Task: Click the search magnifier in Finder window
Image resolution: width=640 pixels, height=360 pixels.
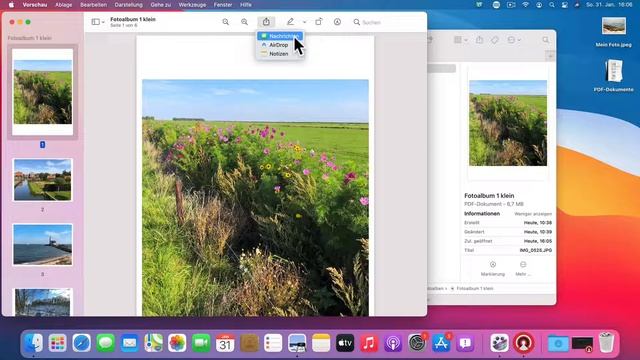Action: point(546,40)
